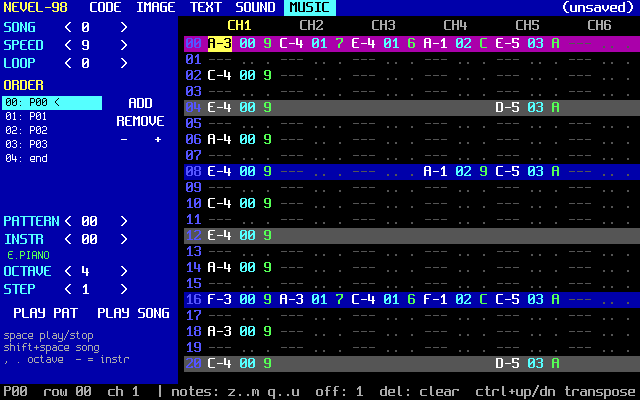Select C-4 note in row 10

[x=220, y=204]
